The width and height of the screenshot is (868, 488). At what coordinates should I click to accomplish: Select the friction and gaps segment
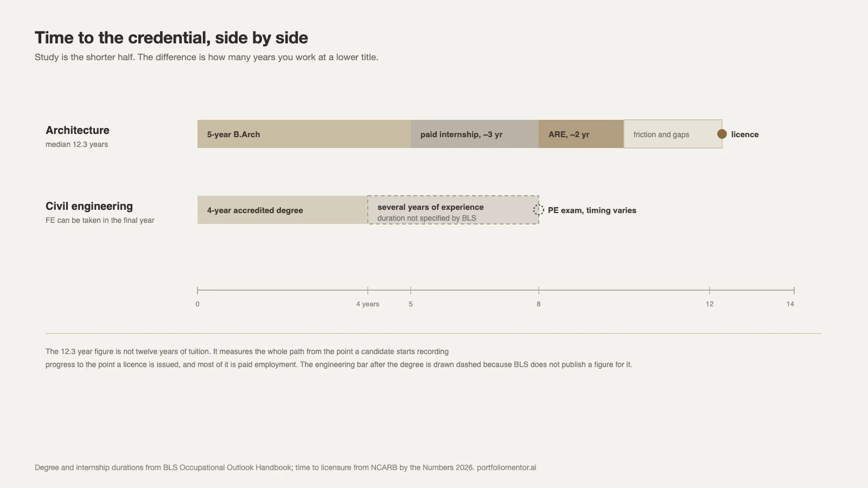click(673, 134)
